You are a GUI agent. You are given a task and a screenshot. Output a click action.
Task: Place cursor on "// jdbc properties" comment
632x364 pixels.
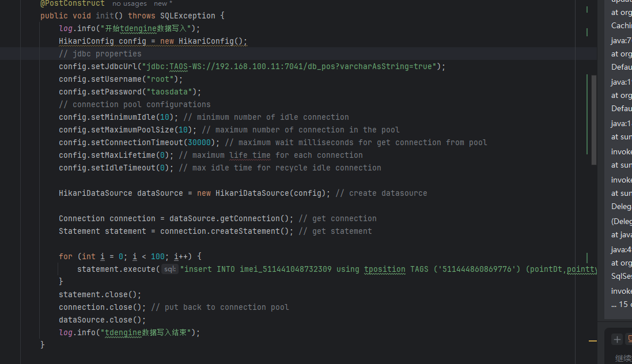100,54
